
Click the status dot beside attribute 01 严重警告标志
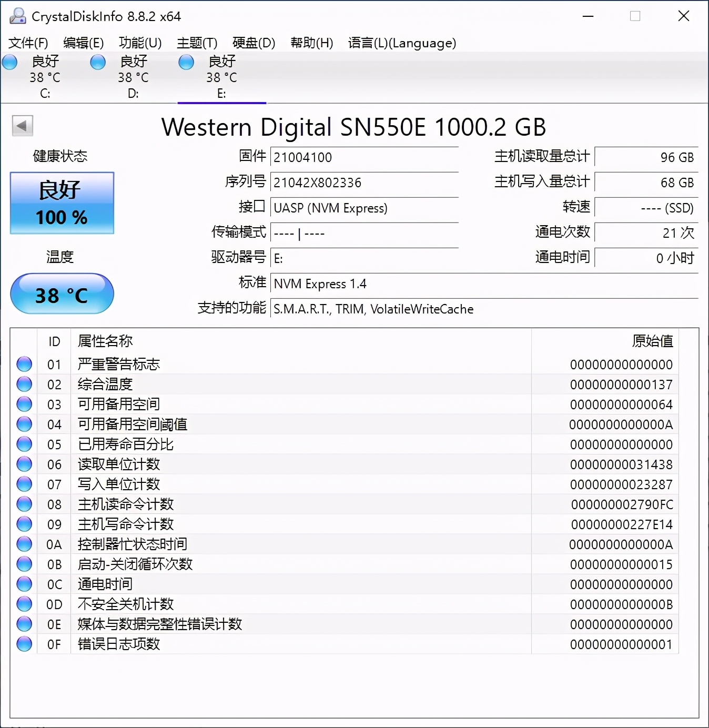pyautogui.click(x=24, y=363)
